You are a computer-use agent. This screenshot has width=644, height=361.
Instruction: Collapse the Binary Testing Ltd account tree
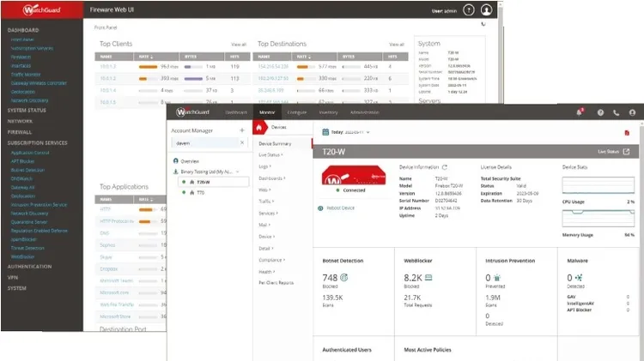(237, 171)
